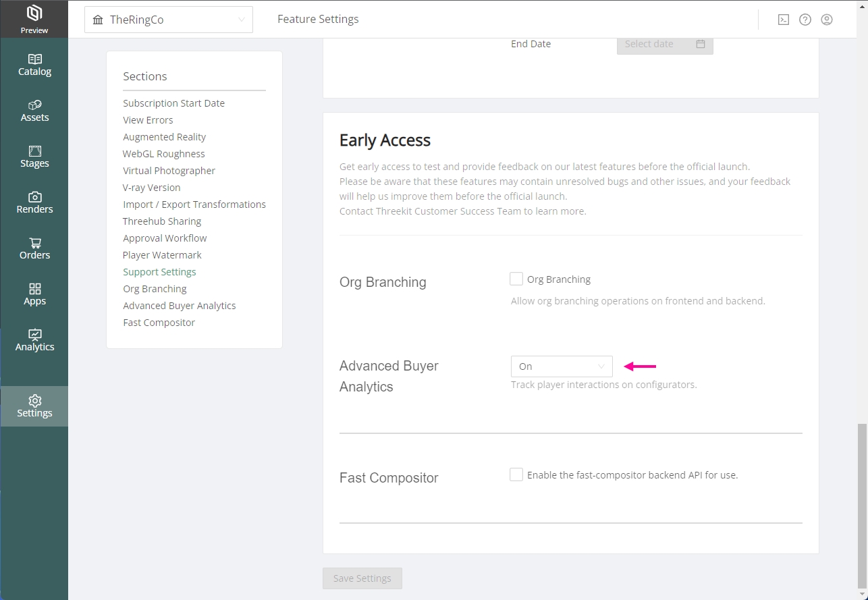The image size is (868, 600).
Task: Select Virtual Photographer in Sections list
Action: (169, 171)
